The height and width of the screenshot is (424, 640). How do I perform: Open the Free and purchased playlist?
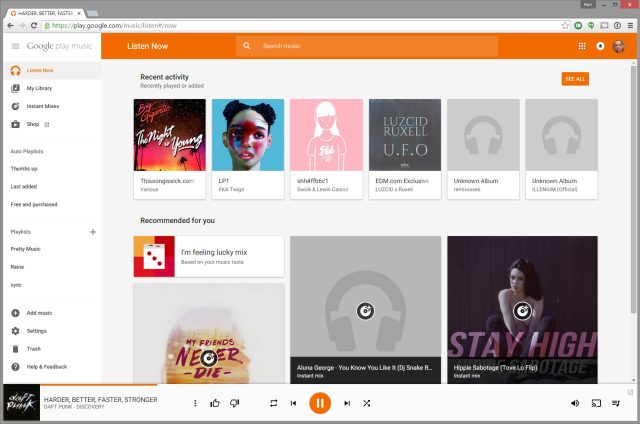[34, 204]
